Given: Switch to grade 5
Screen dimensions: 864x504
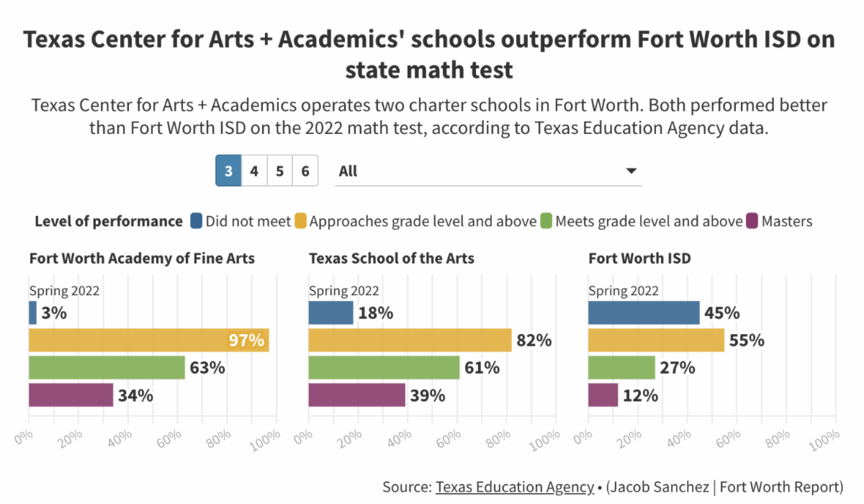Looking at the screenshot, I should click(279, 171).
